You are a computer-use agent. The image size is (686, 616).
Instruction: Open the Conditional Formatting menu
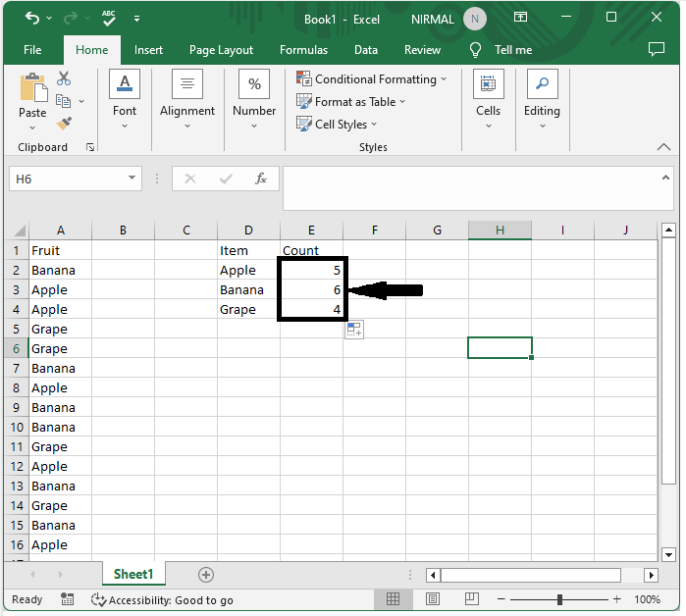coord(371,79)
